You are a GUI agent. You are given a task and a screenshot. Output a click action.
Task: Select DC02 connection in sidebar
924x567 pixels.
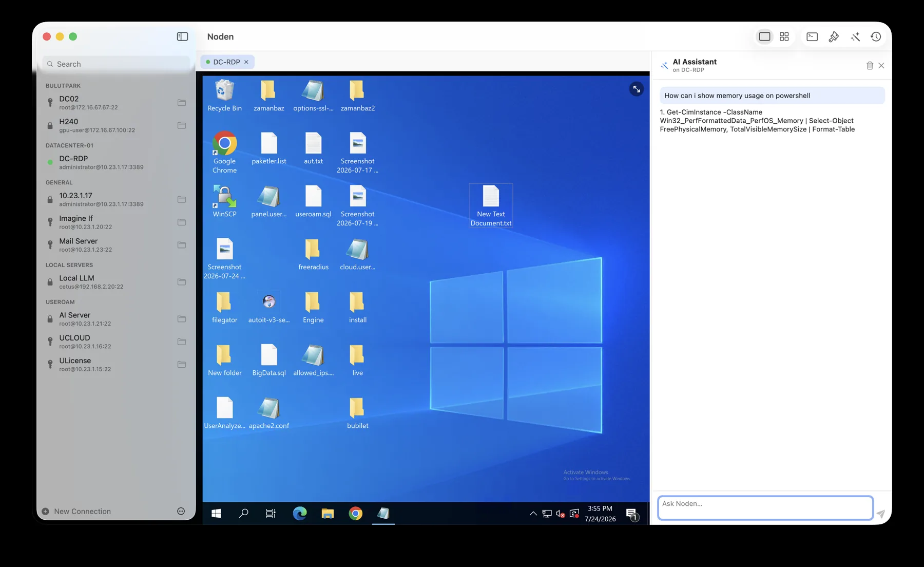116,103
